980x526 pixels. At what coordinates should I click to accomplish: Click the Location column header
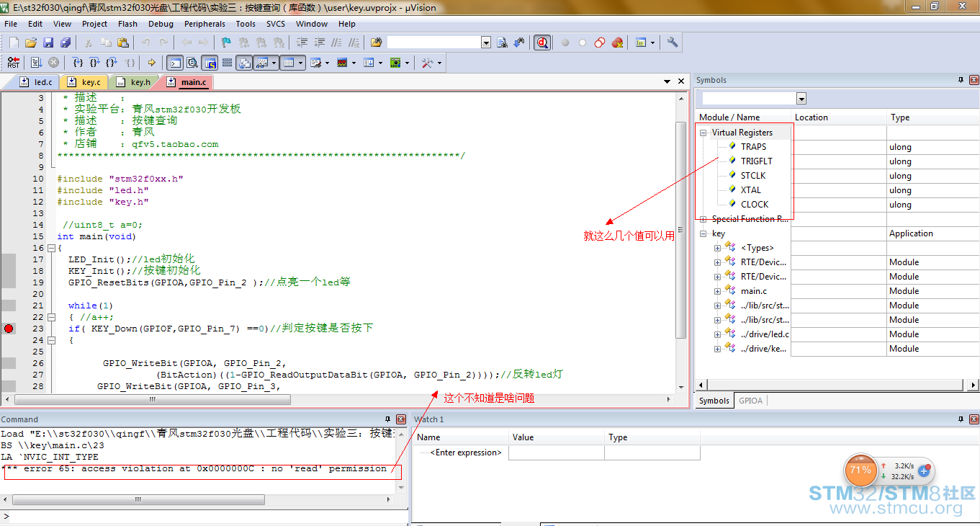pyautogui.click(x=838, y=117)
